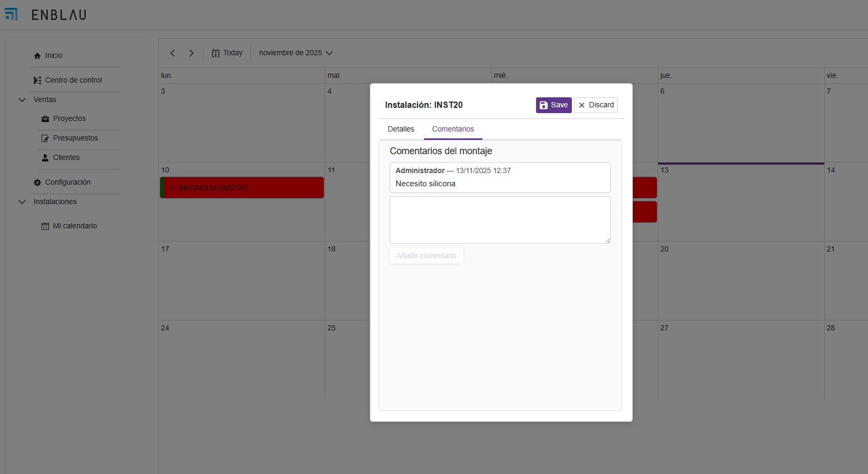Screen dimensions: 868x474
Task: Go to previous month arrow
Action: (173, 53)
